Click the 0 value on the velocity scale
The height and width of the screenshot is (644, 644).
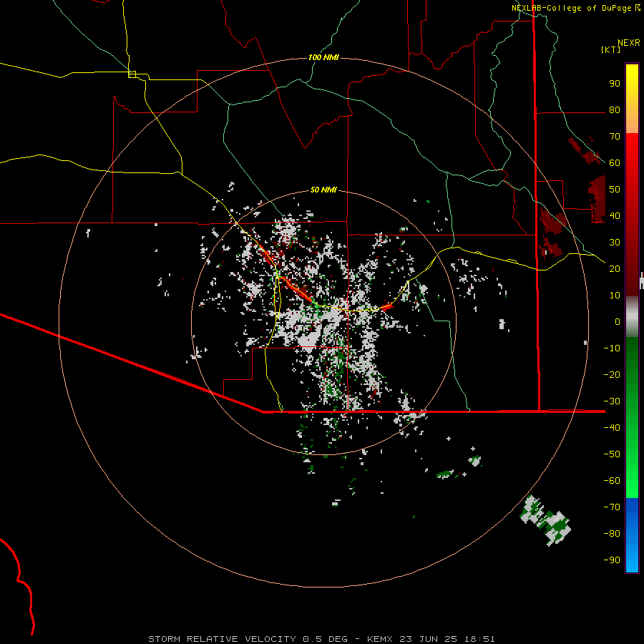tap(618, 321)
